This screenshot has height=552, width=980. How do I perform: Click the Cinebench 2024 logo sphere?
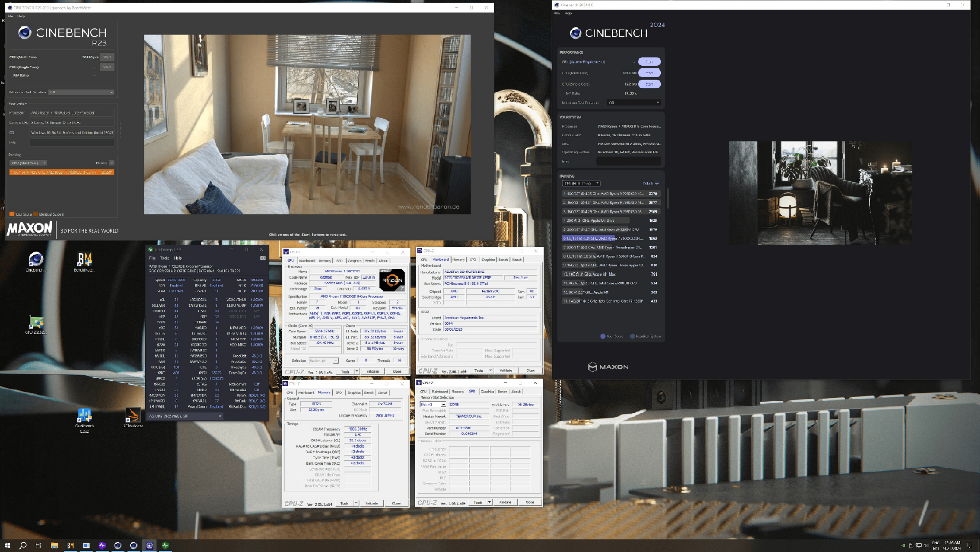coord(575,33)
